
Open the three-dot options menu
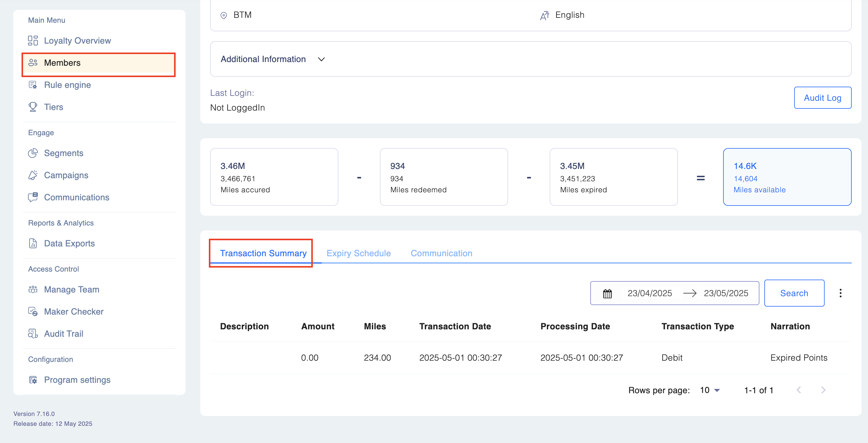[x=840, y=293]
